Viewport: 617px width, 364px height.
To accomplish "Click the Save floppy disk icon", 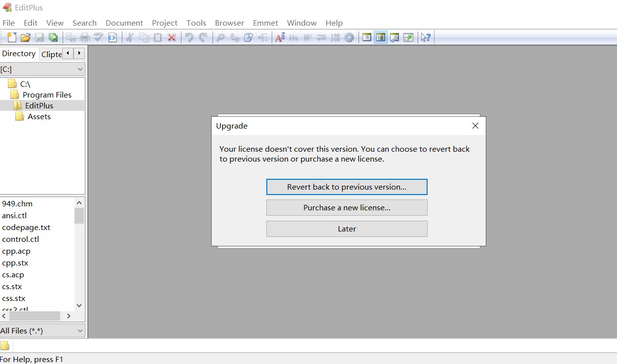I will pos(39,37).
